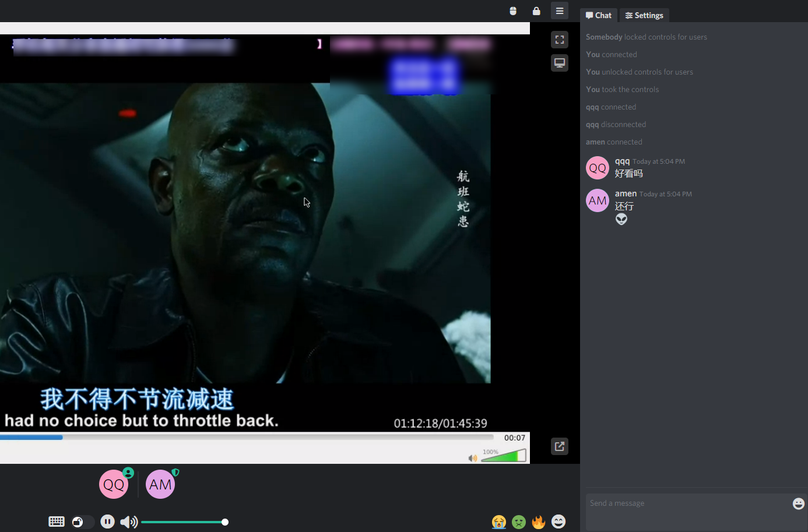Pause the stream playback

point(107,522)
